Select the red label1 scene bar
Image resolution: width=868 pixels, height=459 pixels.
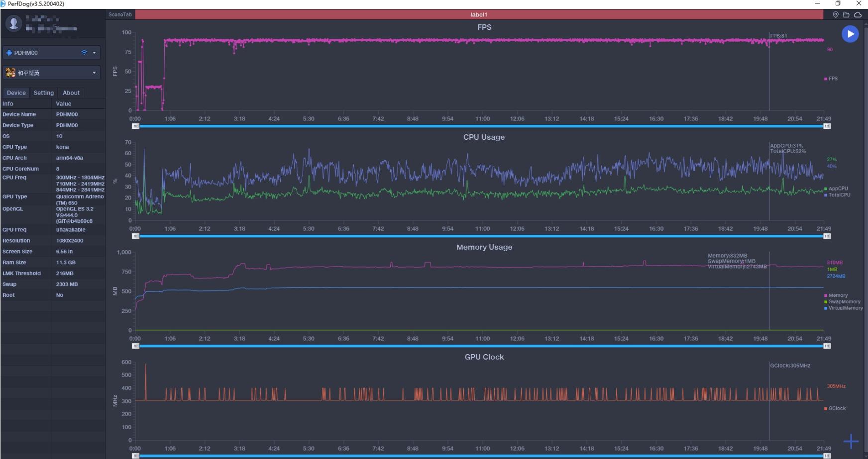point(479,15)
